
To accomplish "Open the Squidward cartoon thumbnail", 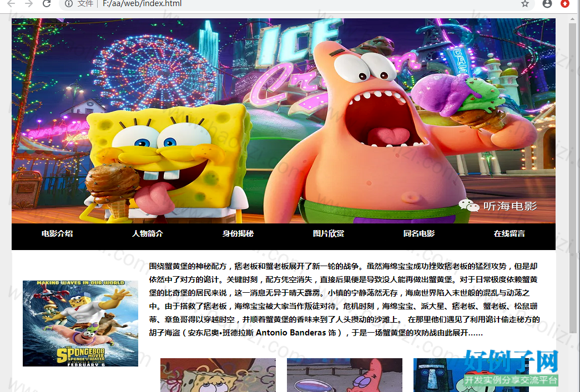I will (471, 375).
